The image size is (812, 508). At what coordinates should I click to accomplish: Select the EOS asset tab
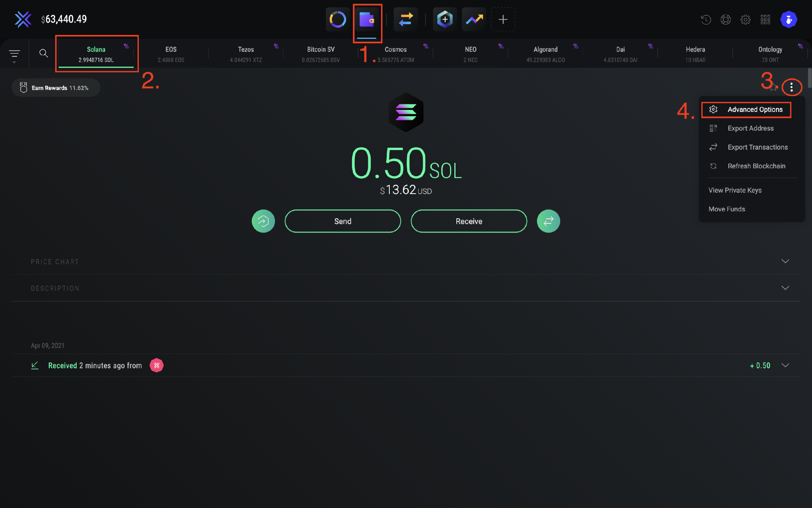click(171, 54)
